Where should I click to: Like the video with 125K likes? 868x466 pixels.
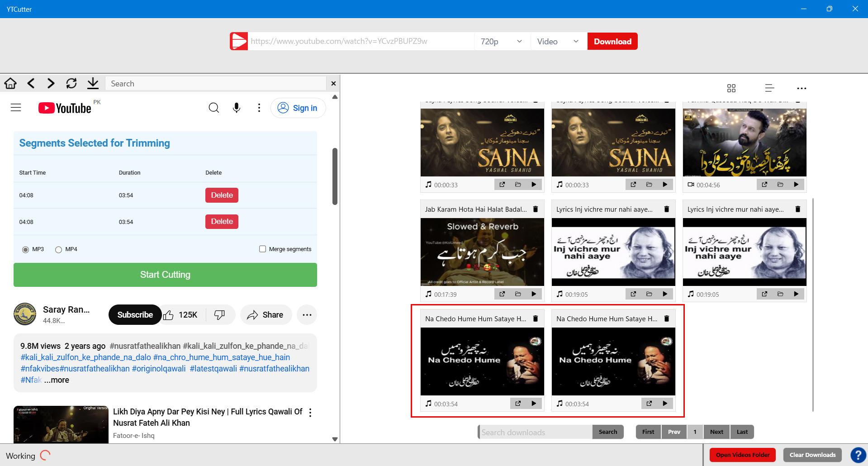[x=180, y=315]
